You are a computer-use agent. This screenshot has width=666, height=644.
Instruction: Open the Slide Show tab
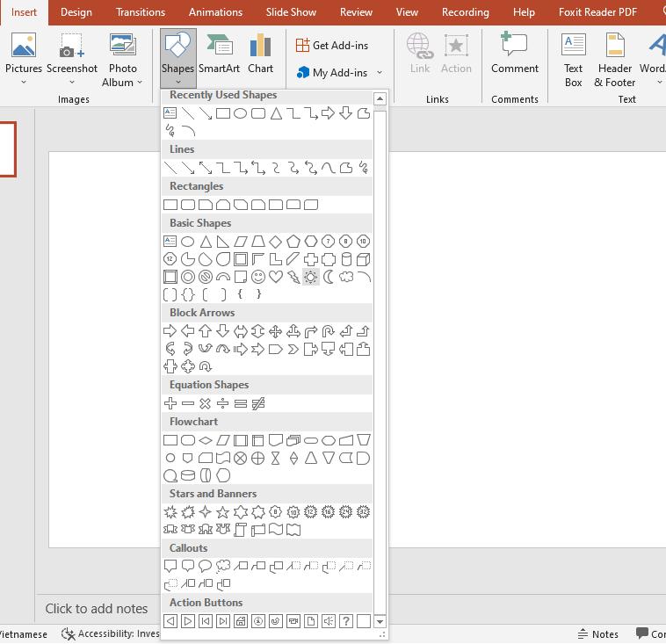click(291, 12)
